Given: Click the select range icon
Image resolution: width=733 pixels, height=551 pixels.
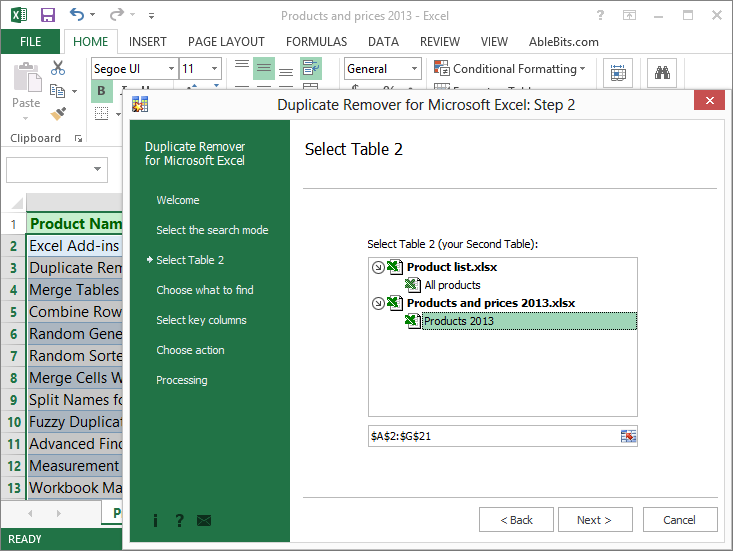Looking at the screenshot, I should tap(628, 436).
